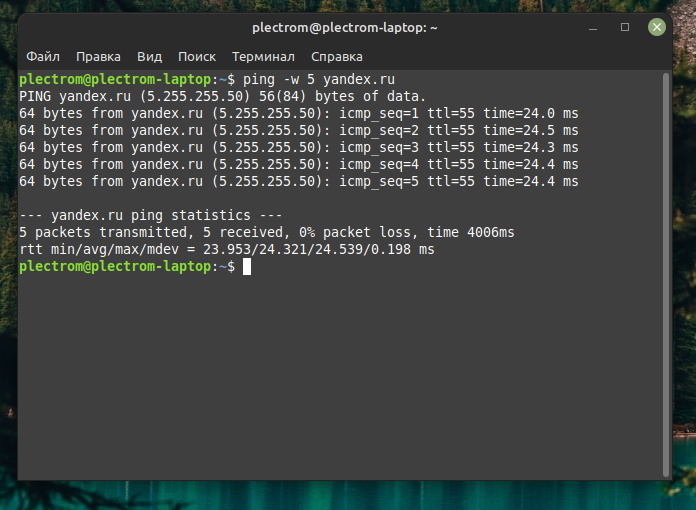Click the value '23.953/24.321/24.539/0.198'
This screenshot has width=696, height=510.
pos(307,249)
